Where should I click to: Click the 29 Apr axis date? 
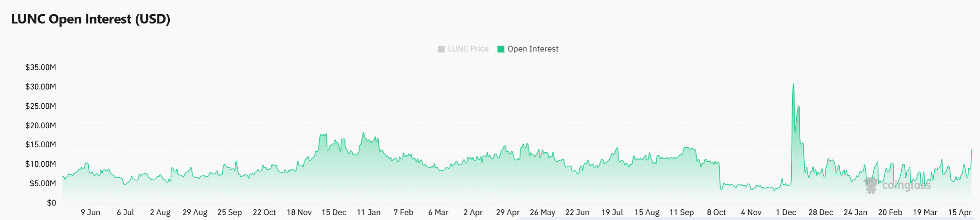507,212
